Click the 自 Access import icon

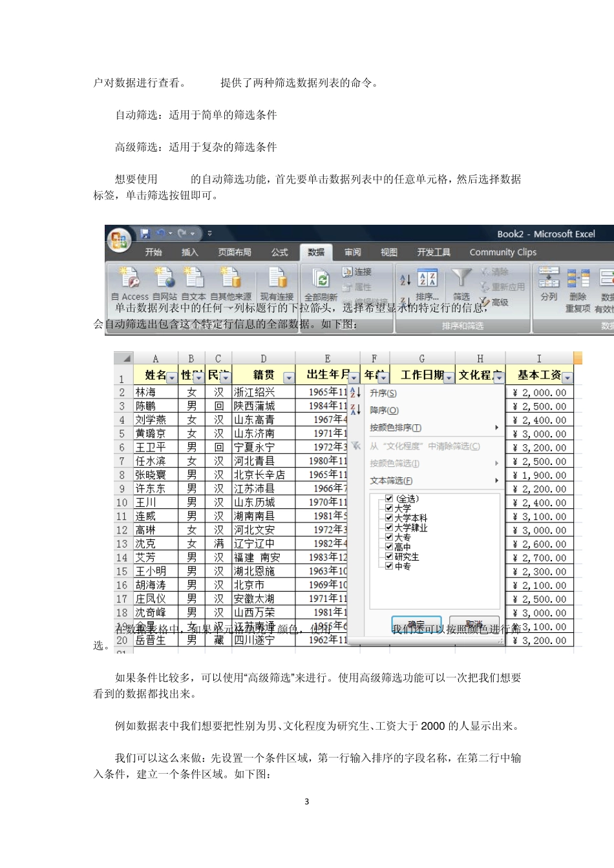tap(130, 278)
